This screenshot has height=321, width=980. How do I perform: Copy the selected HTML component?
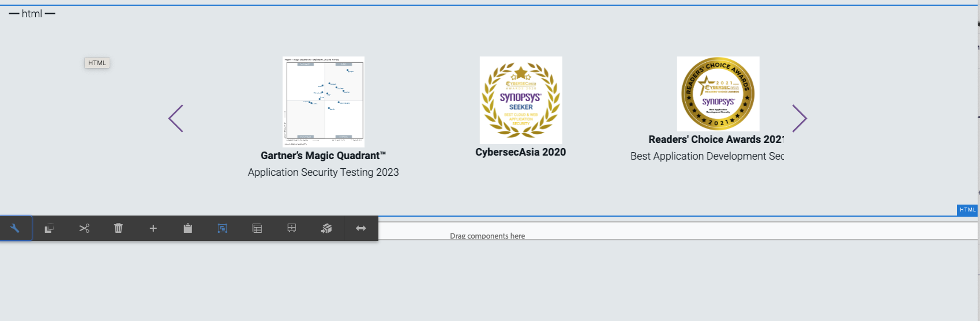(x=50, y=228)
